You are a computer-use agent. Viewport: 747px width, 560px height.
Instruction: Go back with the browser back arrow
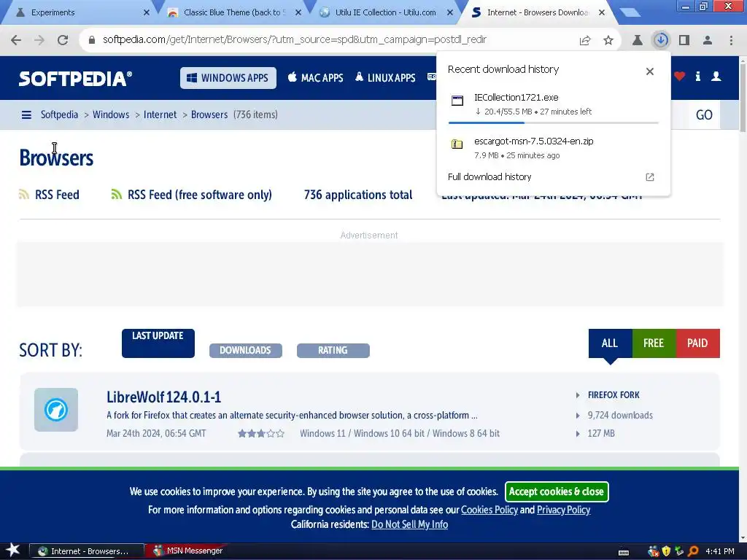click(x=16, y=40)
